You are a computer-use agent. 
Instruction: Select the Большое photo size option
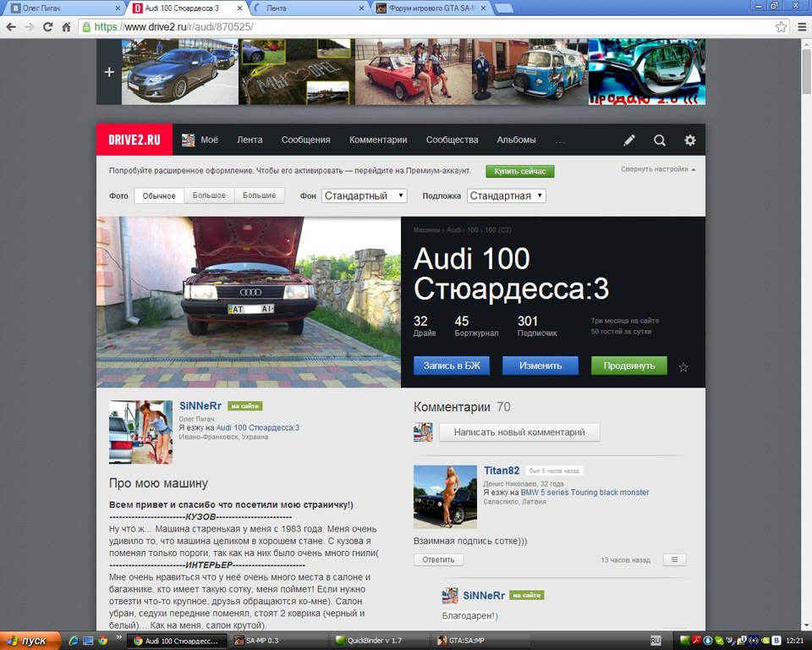coord(209,196)
